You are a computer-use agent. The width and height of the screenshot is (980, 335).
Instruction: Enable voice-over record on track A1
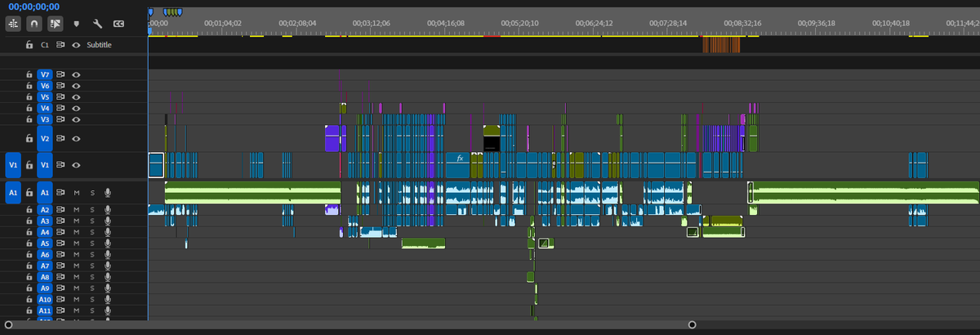coord(107,193)
